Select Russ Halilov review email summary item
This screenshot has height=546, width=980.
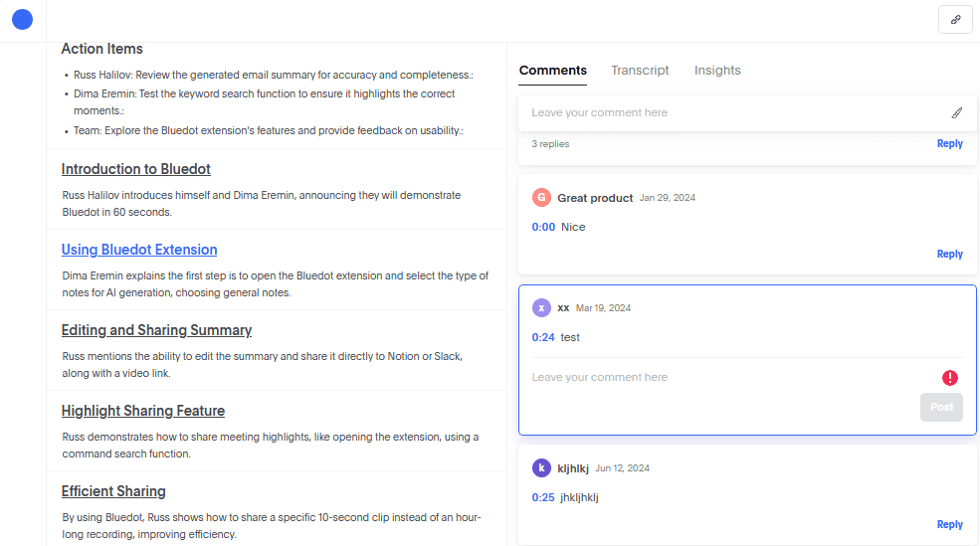[x=274, y=75]
